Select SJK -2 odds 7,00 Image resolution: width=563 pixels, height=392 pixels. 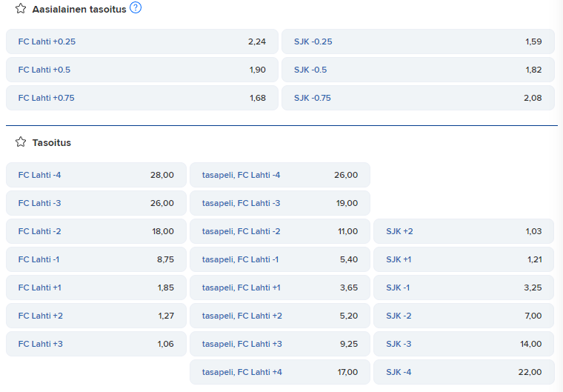(464, 316)
